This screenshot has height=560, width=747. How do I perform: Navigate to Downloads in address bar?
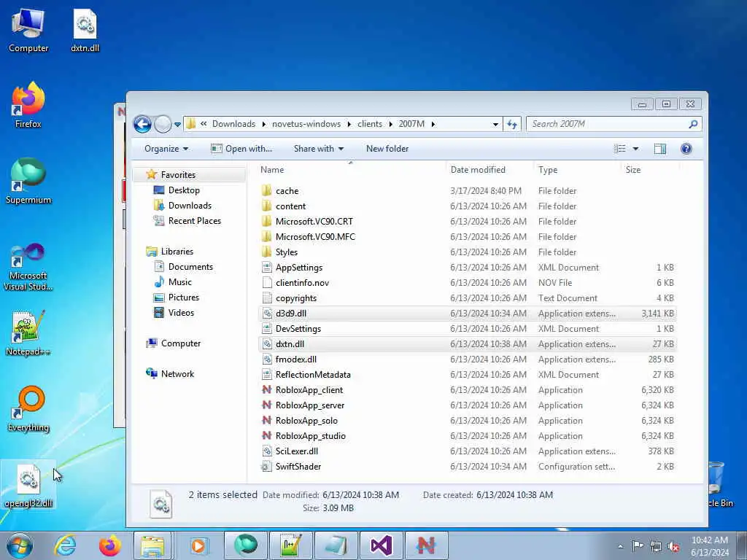coord(233,124)
